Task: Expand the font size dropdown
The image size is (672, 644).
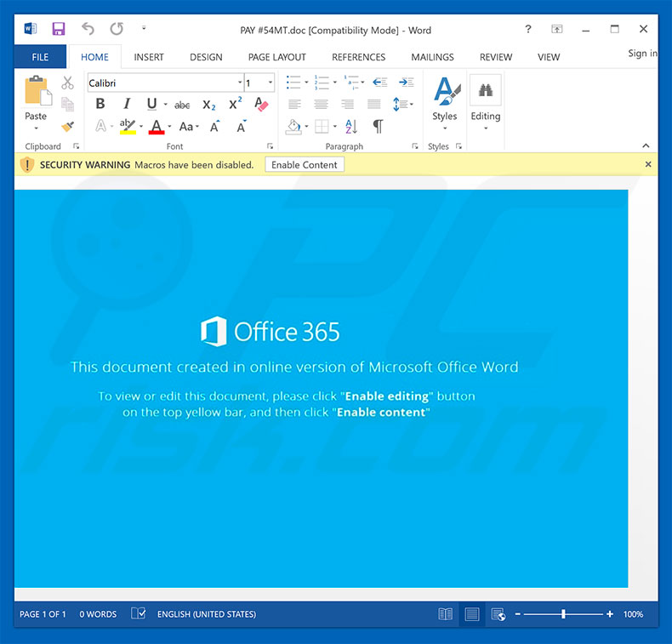Action: [271, 83]
